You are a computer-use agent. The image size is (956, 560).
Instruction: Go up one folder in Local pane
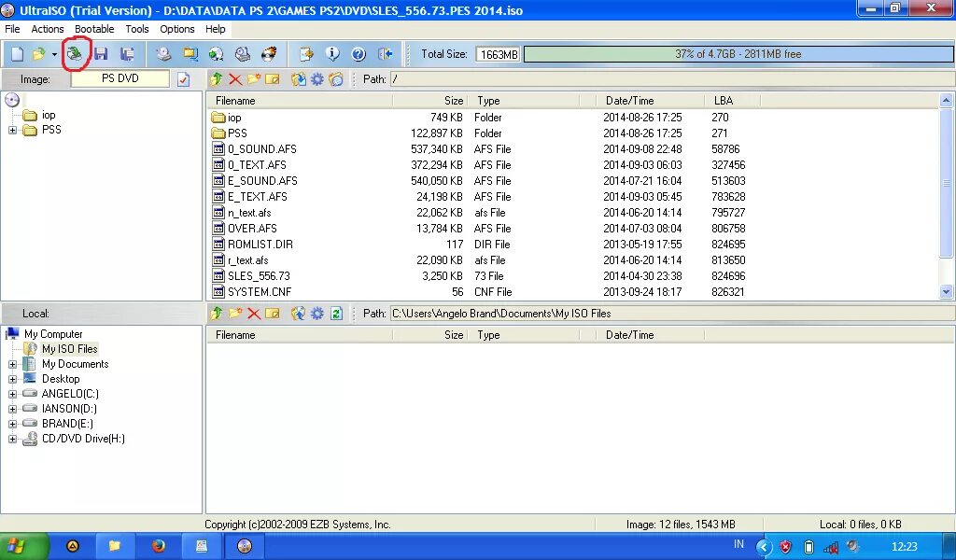point(217,314)
